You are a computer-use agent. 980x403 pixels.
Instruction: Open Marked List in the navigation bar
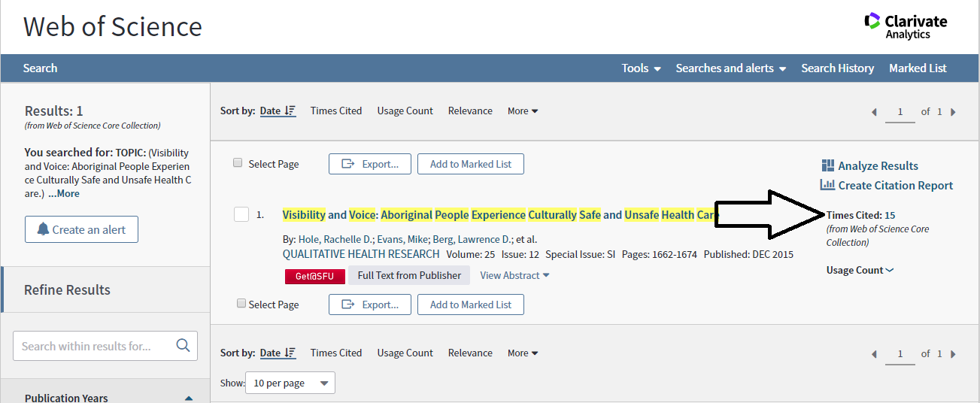918,68
